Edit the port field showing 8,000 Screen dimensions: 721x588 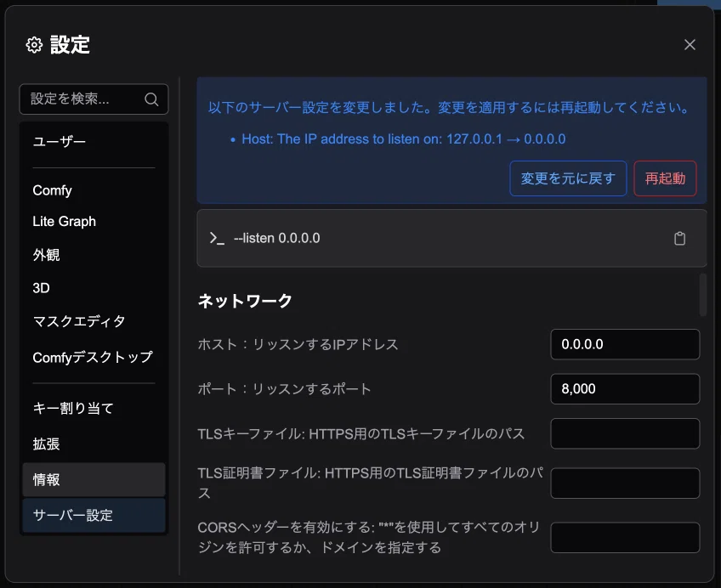click(625, 388)
